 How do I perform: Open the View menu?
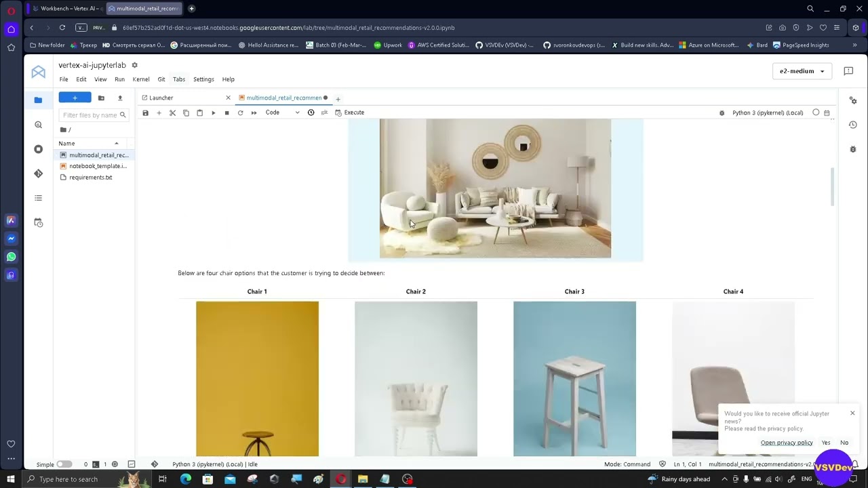pyautogui.click(x=100, y=79)
